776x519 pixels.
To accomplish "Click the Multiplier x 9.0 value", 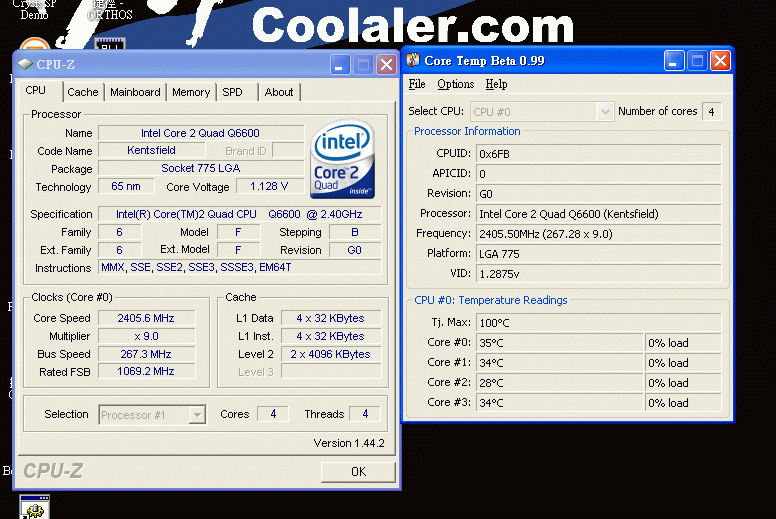I will click(x=146, y=336).
